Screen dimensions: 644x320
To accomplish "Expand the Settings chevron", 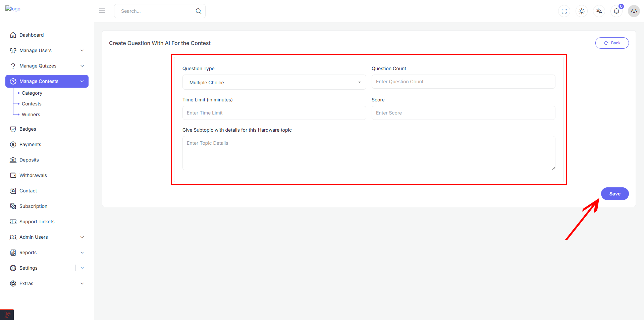I will [82, 268].
